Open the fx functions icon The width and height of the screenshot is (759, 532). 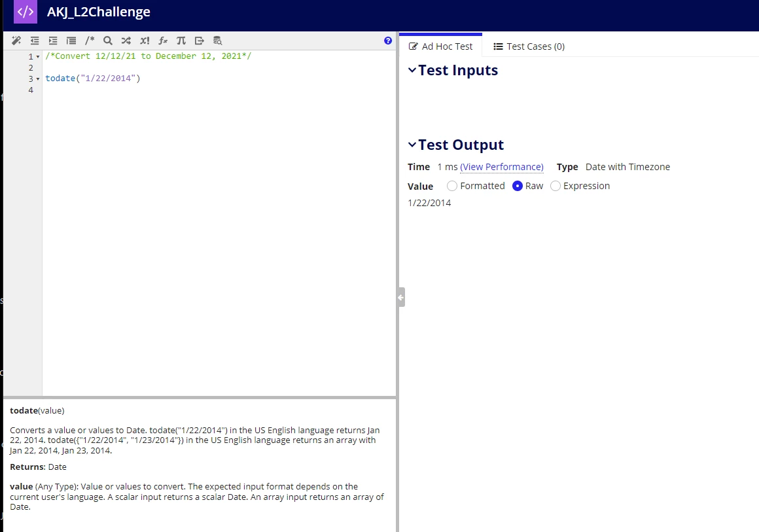coord(163,41)
